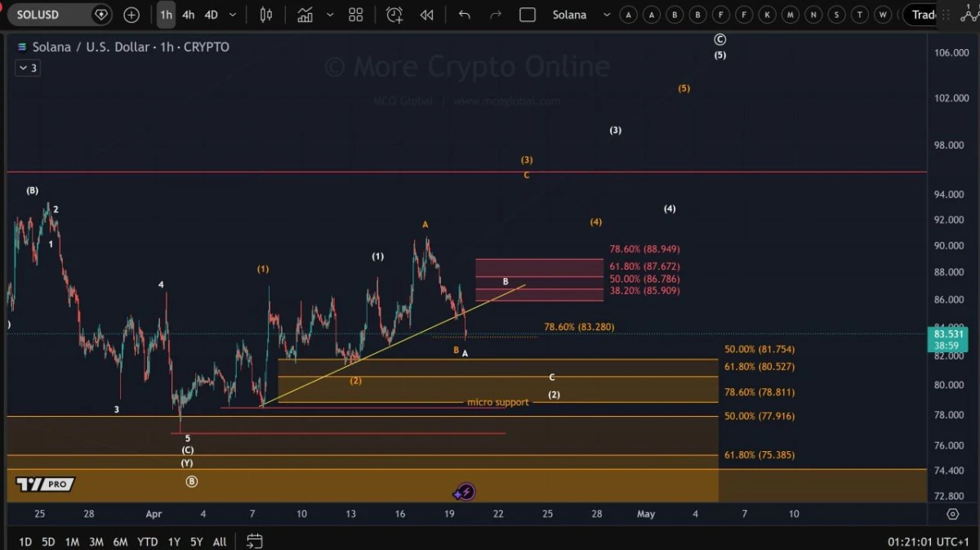Set the range to 1Y
Viewport: 980px width, 550px height.
coord(174,541)
